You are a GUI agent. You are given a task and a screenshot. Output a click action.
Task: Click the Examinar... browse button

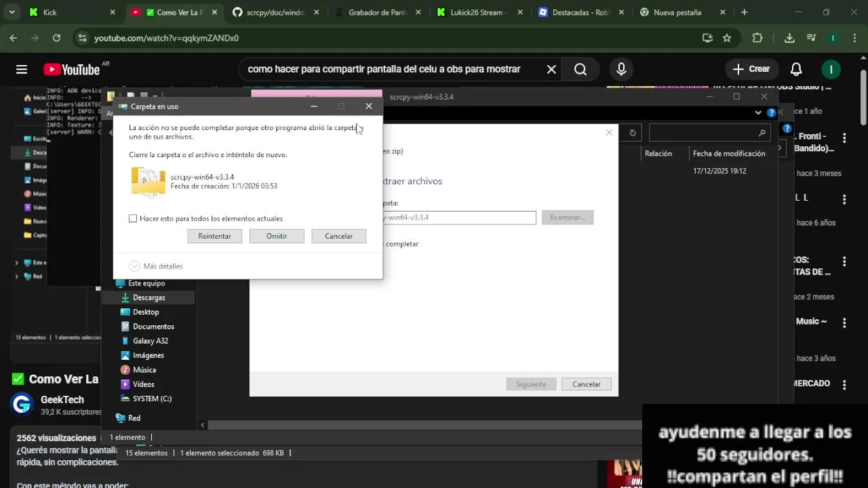pyautogui.click(x=568, y=218)
